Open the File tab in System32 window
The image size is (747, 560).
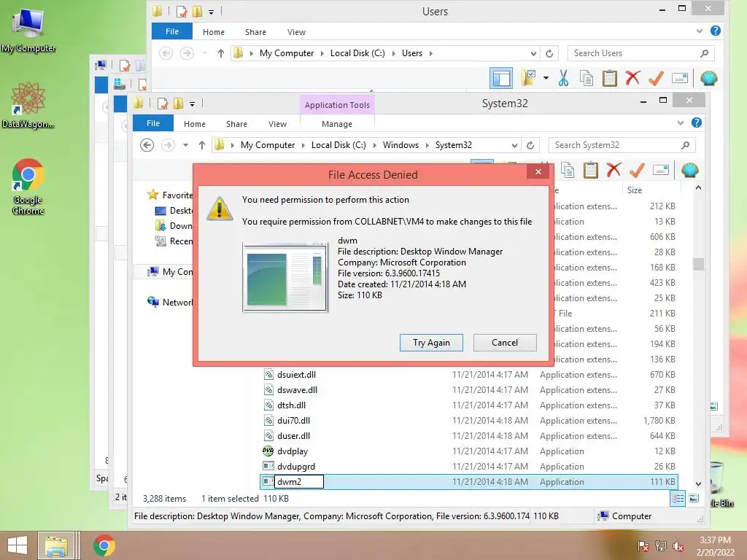(153, 123)
